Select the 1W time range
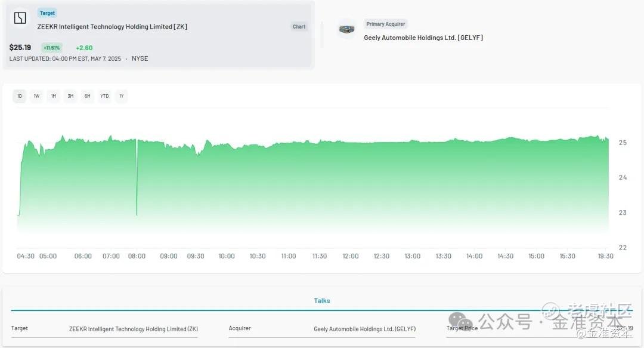 36,96
